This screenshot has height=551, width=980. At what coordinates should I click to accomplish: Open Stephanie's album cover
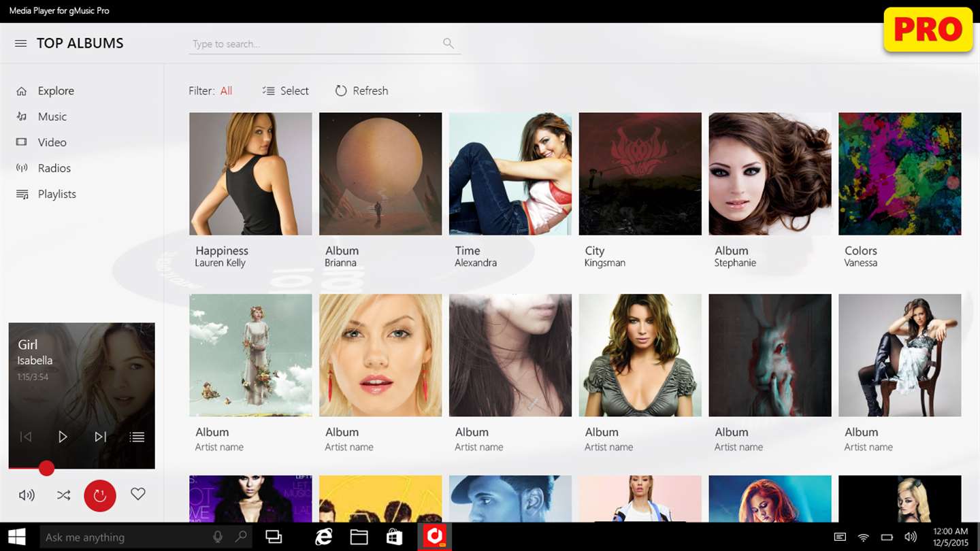point(770,174)
